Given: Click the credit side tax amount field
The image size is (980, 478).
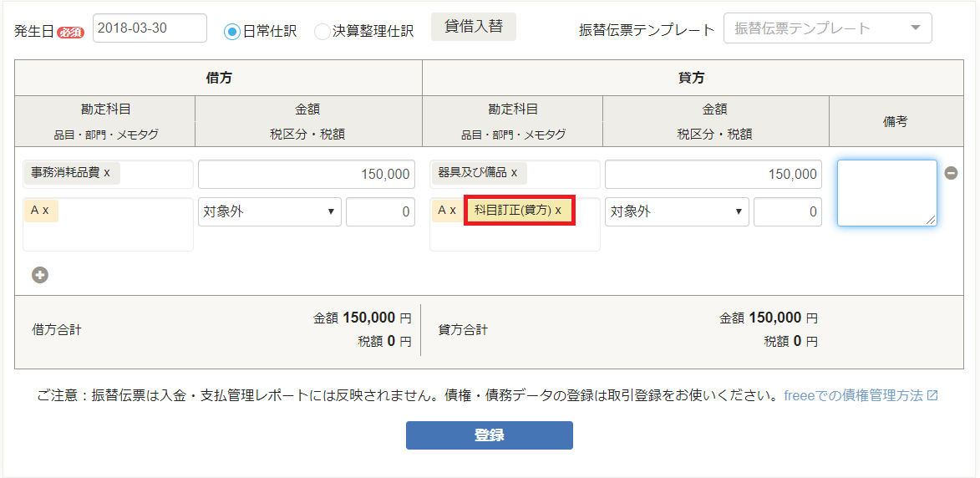Looking at the screenshot, I should (788, 211).
